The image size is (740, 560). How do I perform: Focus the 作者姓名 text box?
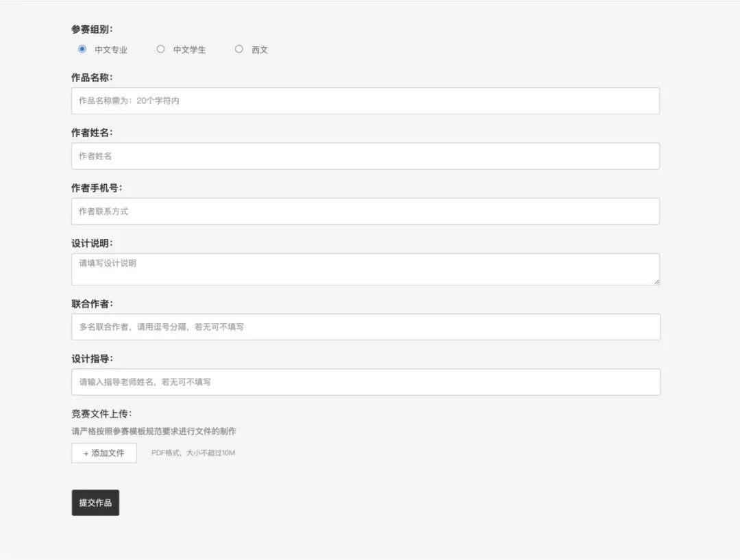point(365,156)
